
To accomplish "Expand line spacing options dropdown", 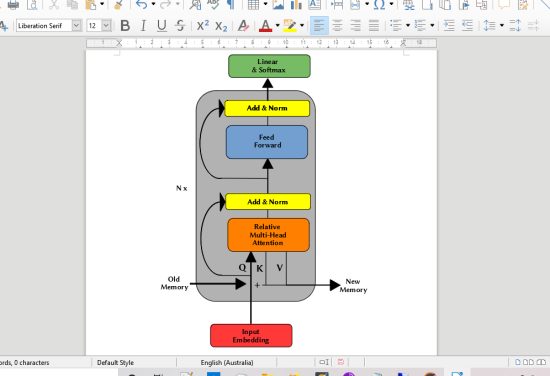I will (x=502, y=26).
